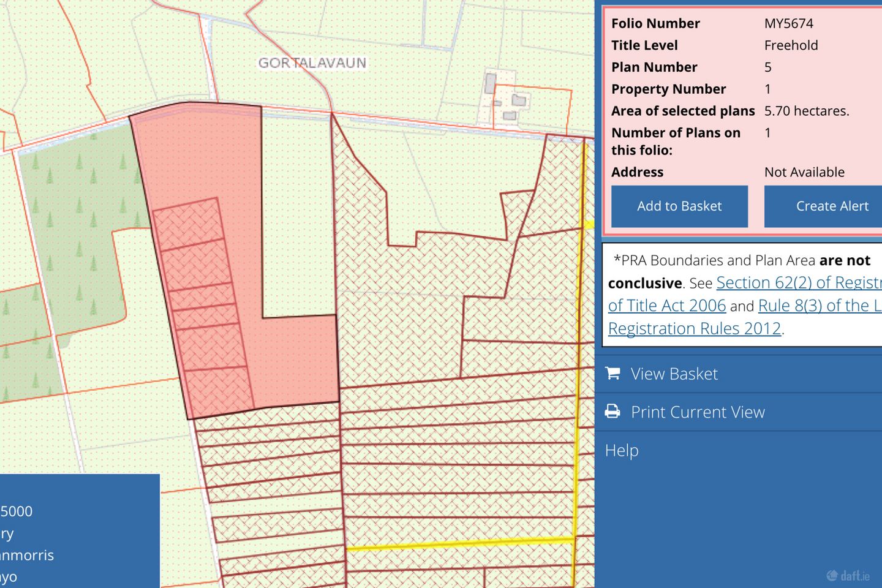The image size is (882, 588).
Task: Open the Help menu item
Action: pyautogui.click(x=622, y=450)
